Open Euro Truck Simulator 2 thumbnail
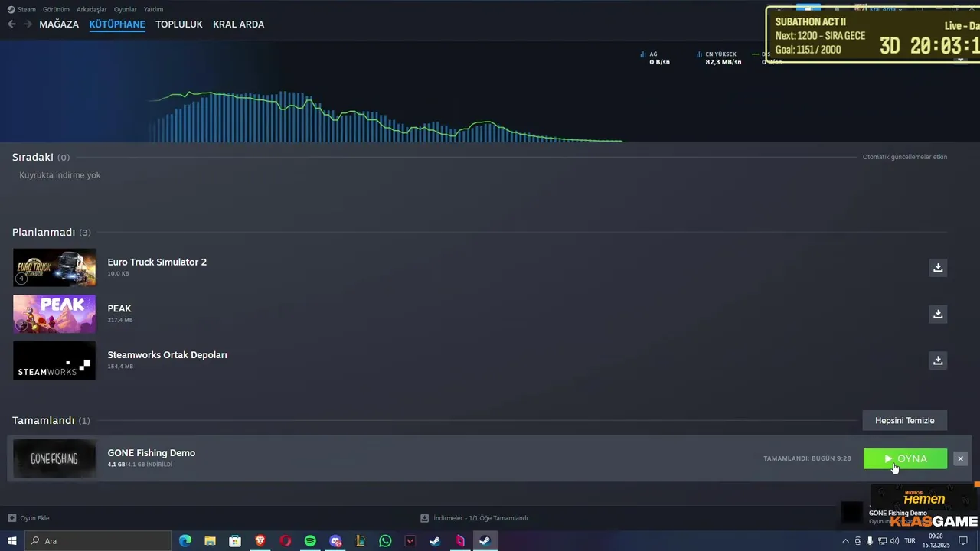The height and width of the screenshot is (551, 980). click(54, 268)
